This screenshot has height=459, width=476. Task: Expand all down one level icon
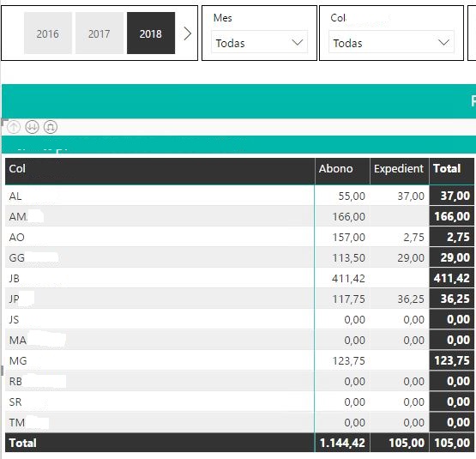click(x=51, y=127)
